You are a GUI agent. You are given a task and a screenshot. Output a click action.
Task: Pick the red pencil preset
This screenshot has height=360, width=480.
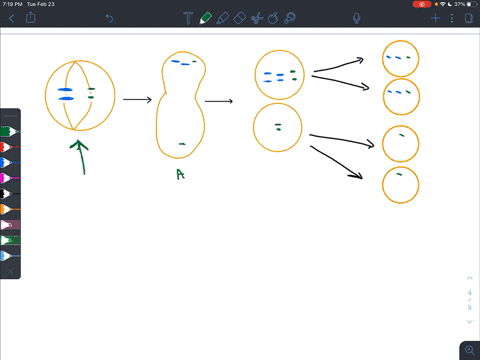coord(10,147)
